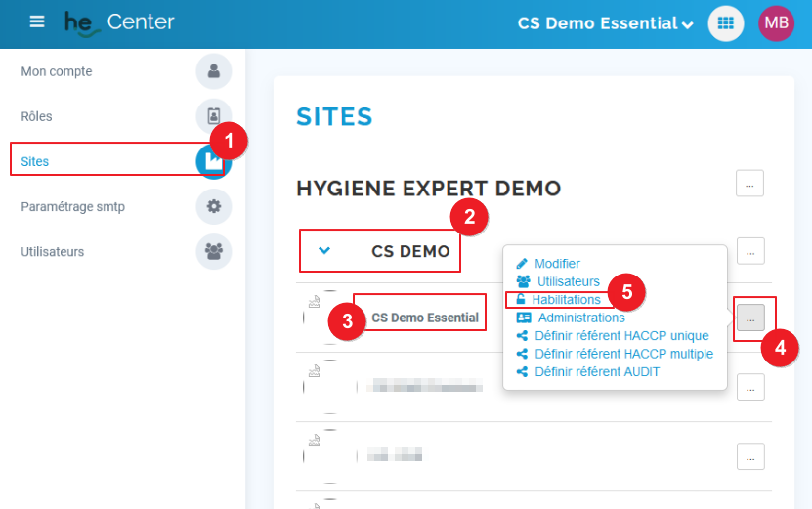Choose Modifier from the context menu
Image resolution: width=812 pixels, height=509 pixels.
click(x=557, y=263)
